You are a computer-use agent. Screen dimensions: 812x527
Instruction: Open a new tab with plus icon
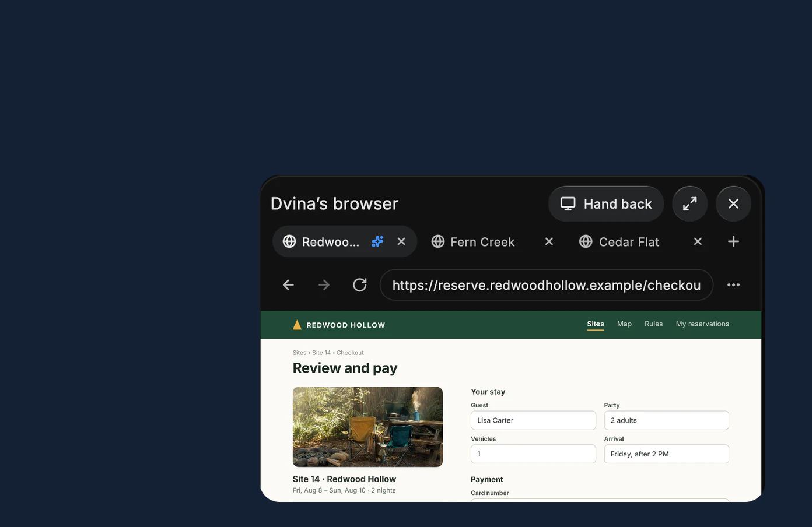point(733,241)
